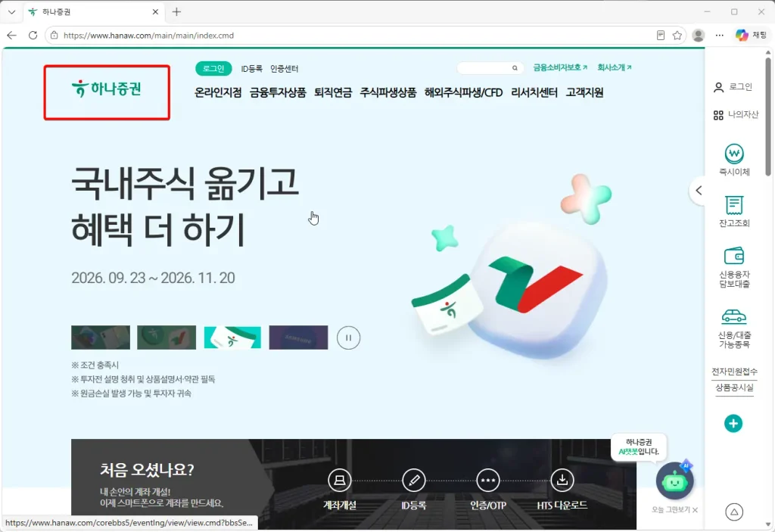775x532 pixels.
Task: Click the 국내주식 옮기고 혜택 더 하기 headline
Action: (x=185, y=206)
